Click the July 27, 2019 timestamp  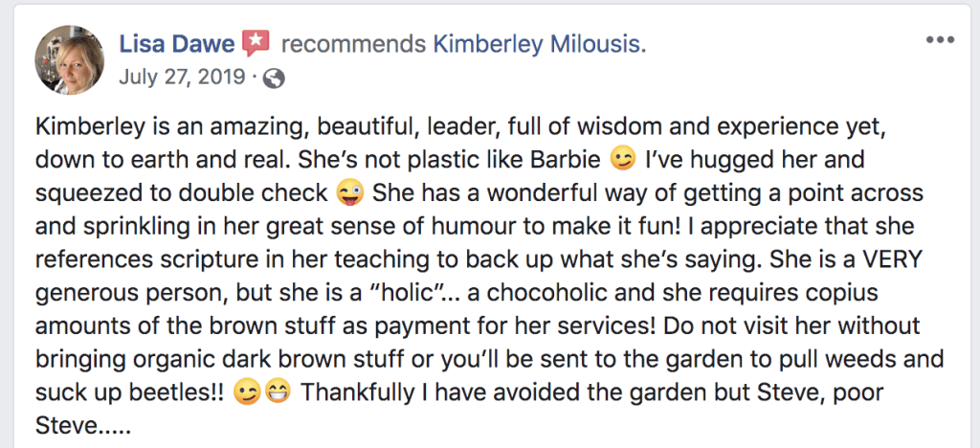181,78
